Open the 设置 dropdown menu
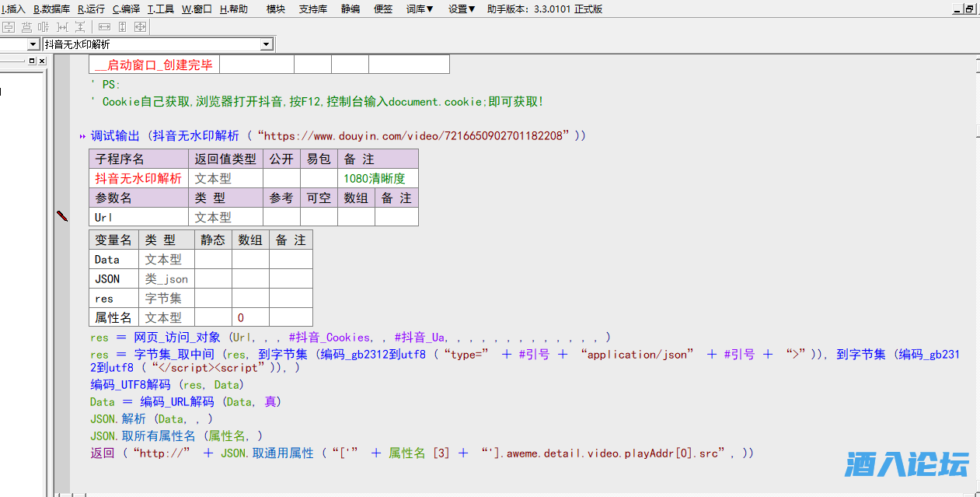The width and height of the screenshot is (980, 497). click(462, 9)
